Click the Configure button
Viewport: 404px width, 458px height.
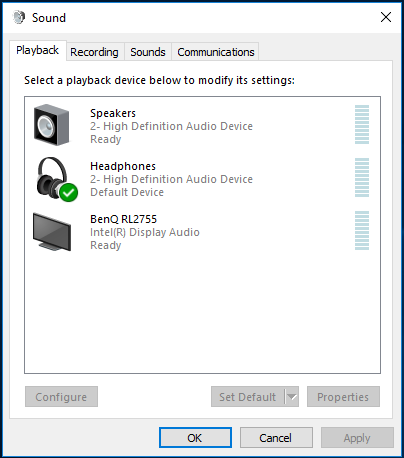(61, 397)
